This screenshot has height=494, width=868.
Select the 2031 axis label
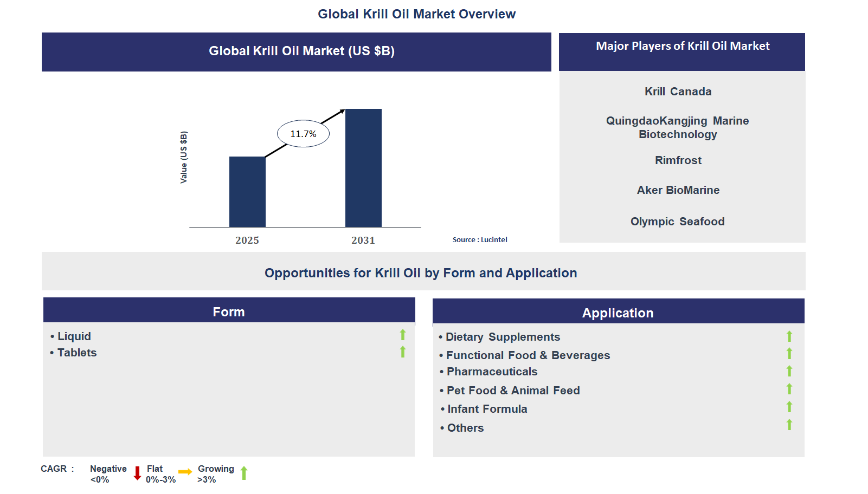point(363,239)
